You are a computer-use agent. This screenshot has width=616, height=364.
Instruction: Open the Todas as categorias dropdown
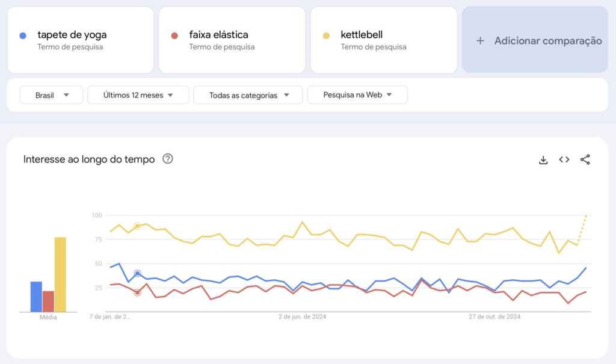248,94
